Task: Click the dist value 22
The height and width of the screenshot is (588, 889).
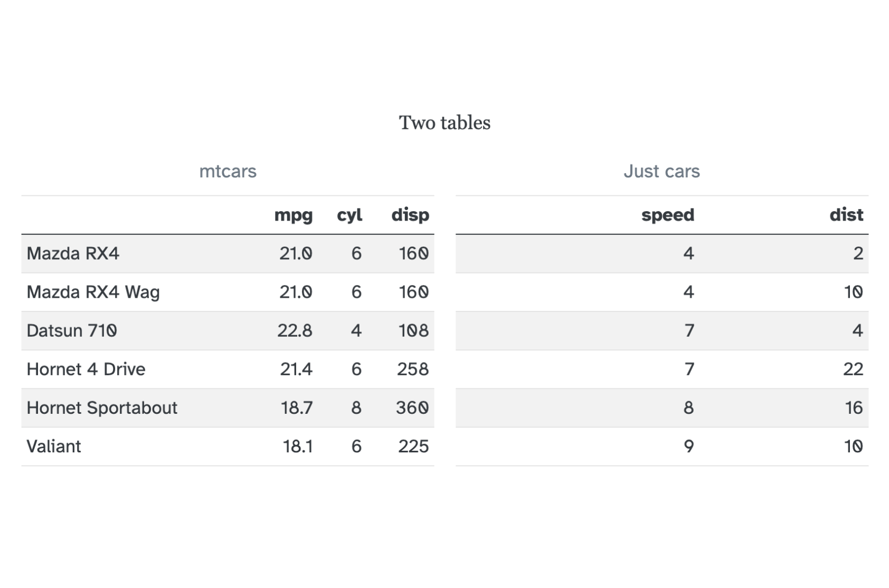Action: click(x=853, y=369)
